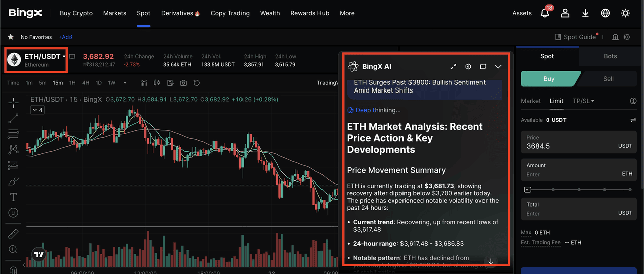
Task: Open the notifications bell
Action: 545,13
